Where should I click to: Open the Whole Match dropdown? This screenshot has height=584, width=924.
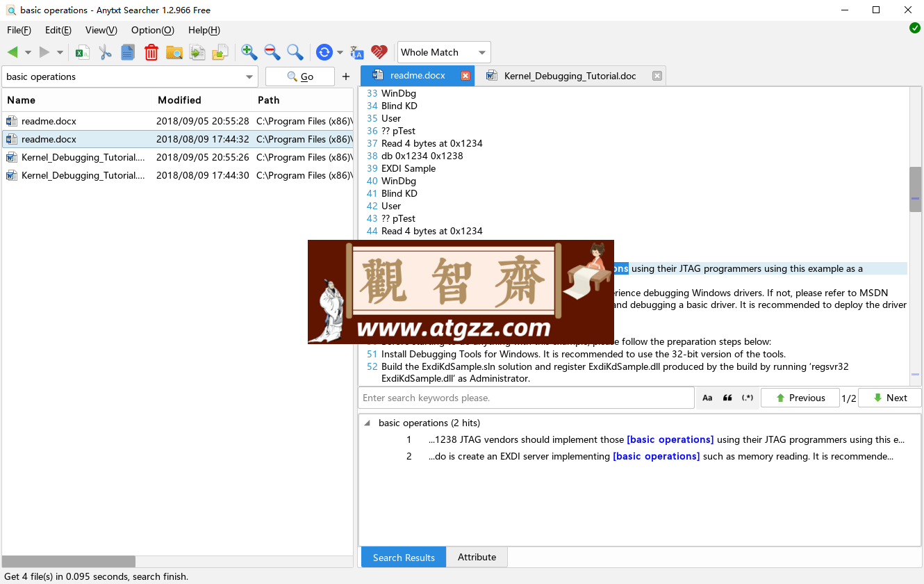coord(444,52)
